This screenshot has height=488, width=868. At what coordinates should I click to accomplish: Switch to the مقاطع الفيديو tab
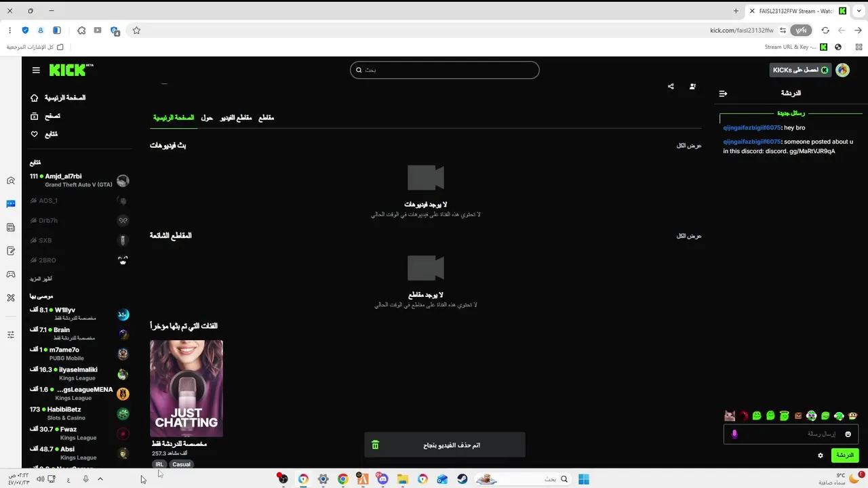coord(236,118)
